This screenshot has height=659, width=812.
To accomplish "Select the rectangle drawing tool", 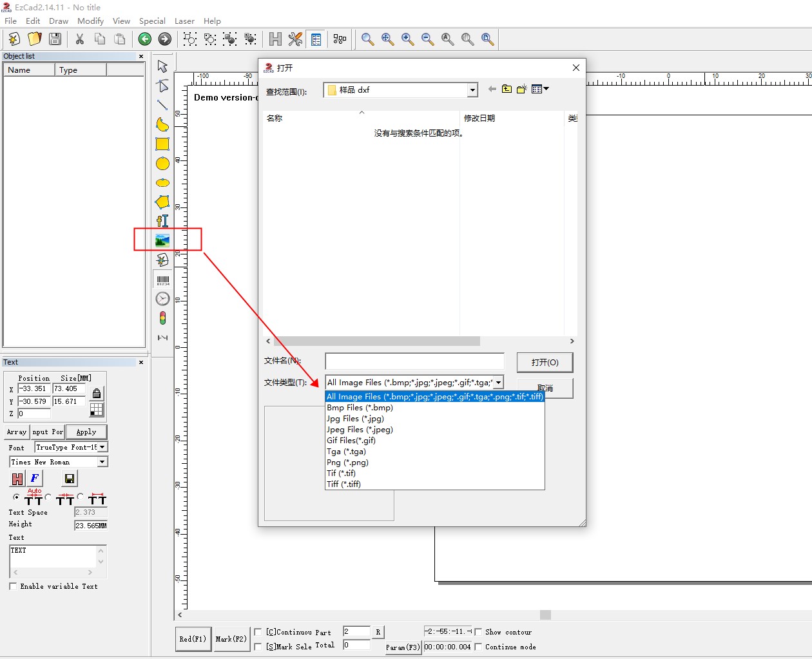I will (162, 144).
